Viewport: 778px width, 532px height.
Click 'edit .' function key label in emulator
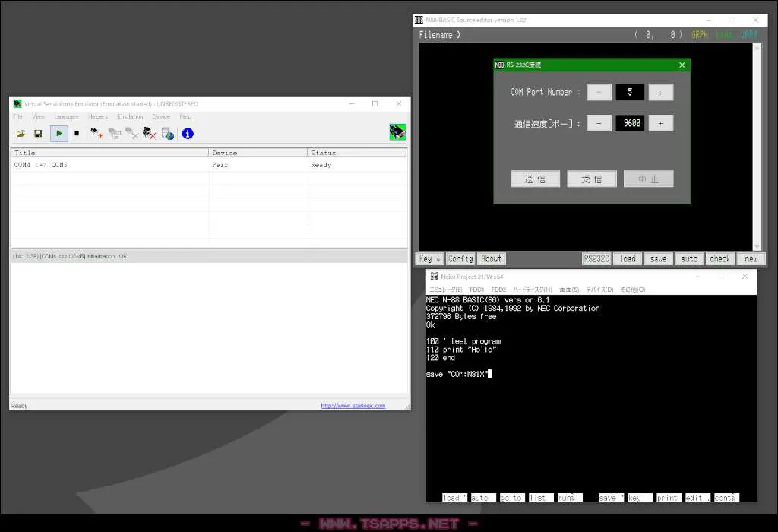click(x=697, y=497)
